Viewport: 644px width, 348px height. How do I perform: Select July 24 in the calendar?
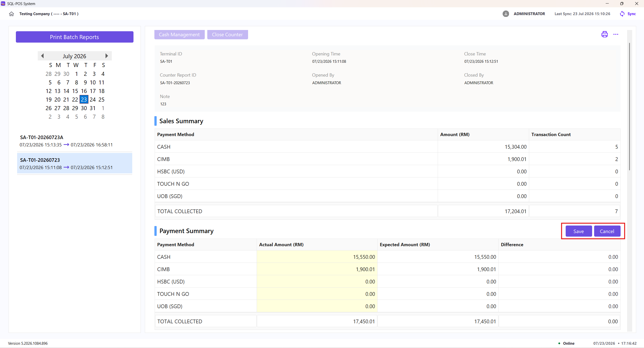pos(93,100)
